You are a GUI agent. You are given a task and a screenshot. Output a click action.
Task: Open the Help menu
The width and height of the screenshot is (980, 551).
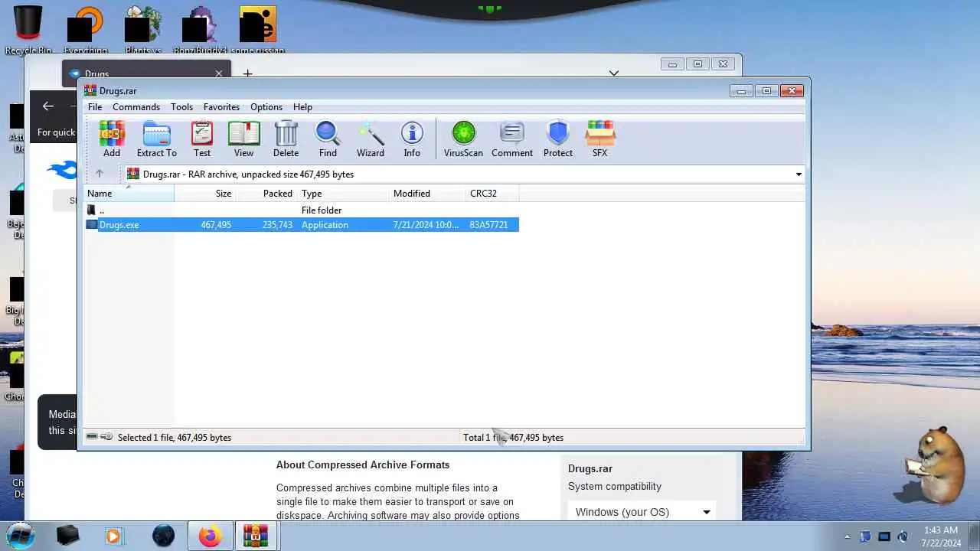302,107
